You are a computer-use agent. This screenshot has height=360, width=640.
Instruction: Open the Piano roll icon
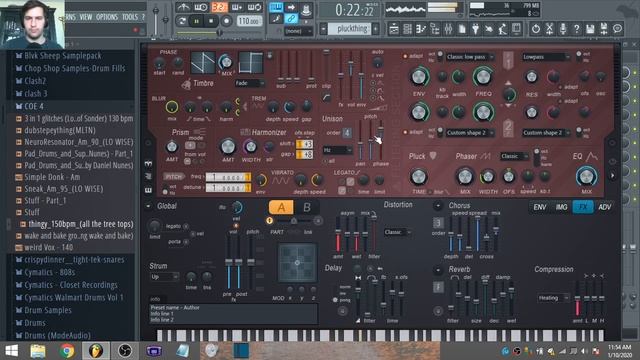coord(421,29)
